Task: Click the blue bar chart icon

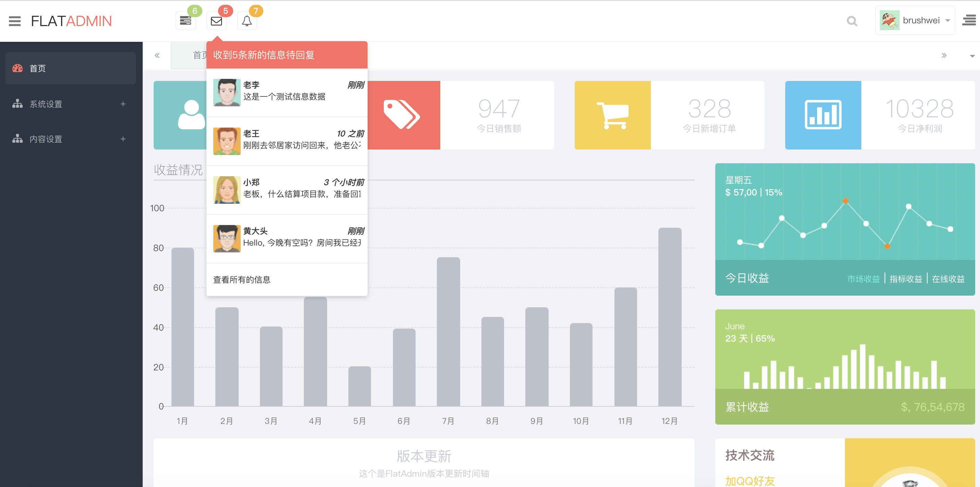Action: click(x=823, y=115)
